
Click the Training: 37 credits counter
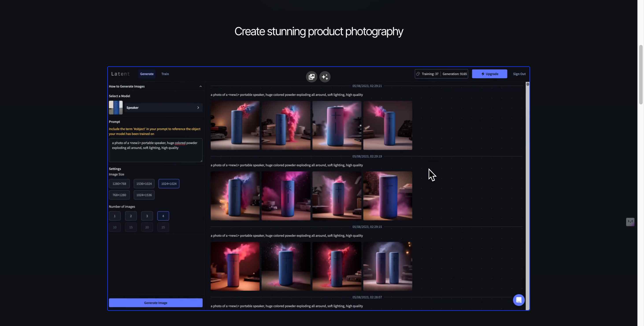tap(430, 74)
